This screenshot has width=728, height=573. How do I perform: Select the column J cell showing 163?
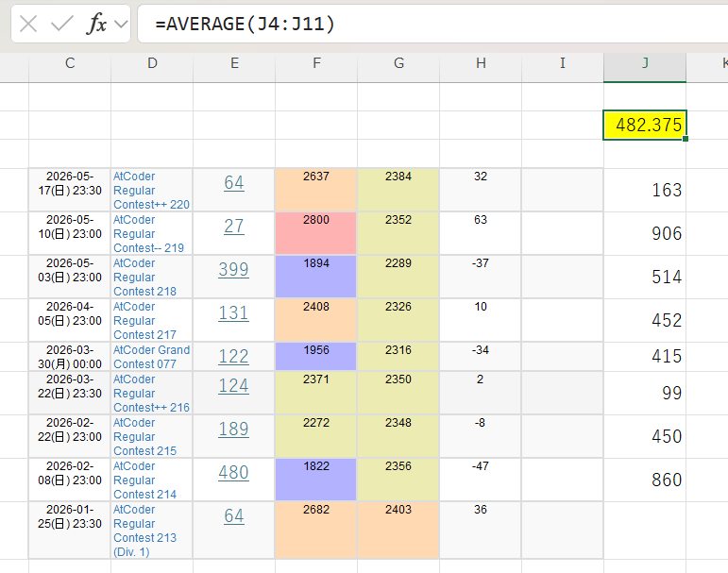point(645,190)
